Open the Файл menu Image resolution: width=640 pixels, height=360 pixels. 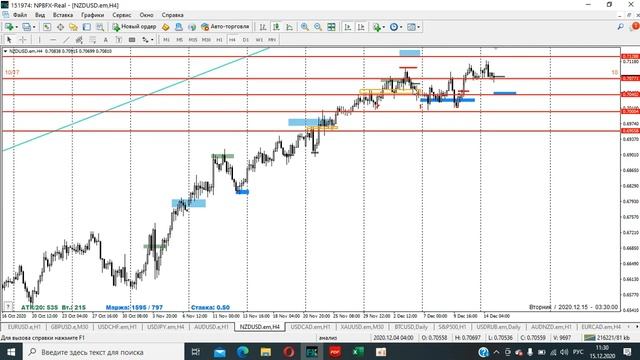tap(20, 15)
